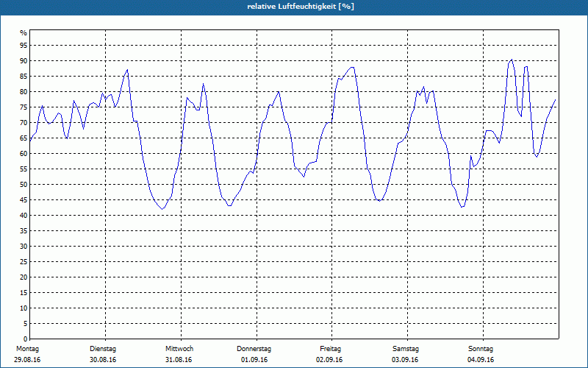Click the chart title 'relative Luftfeuchtigkeit [%]'
The height and width of the screenshot is (368, 588).
coord(301,7)
